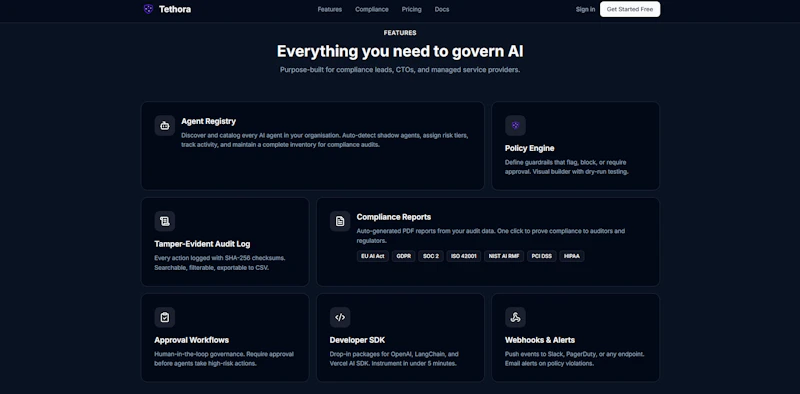Click the 'Push events to Slack, PagerDuty' description
The width and height of the screenshot is (800, 394).
575,359
